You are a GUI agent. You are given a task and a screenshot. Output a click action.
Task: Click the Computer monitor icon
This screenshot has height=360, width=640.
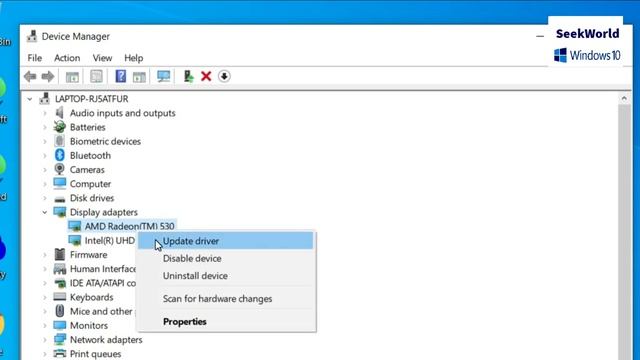60,184
